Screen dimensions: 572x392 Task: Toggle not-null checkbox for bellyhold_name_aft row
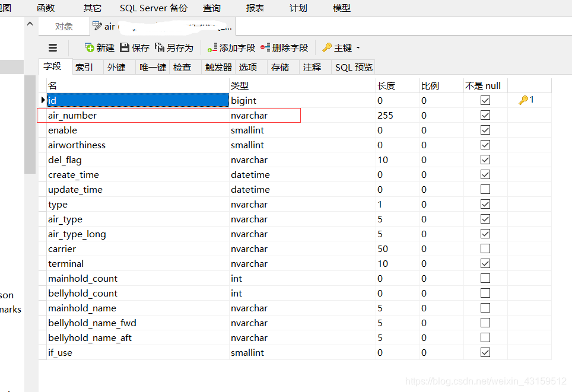coord(485,337)
